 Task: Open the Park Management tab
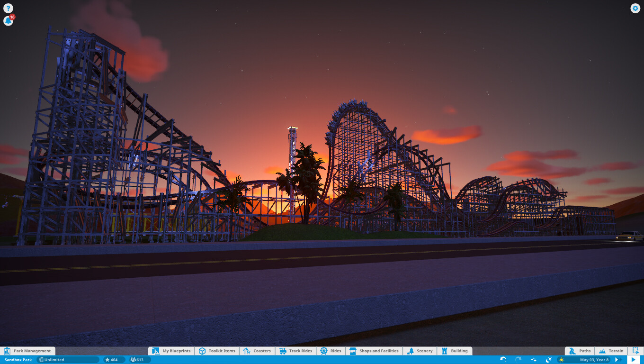coord(27,351)
